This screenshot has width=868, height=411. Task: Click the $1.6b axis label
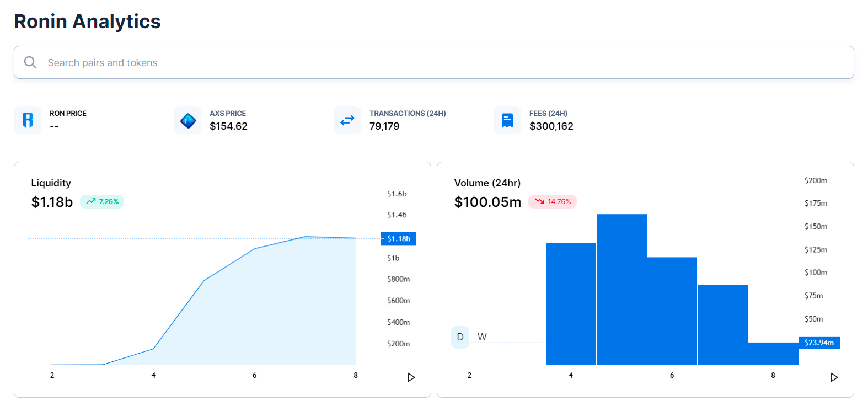[x=397, y=194]
